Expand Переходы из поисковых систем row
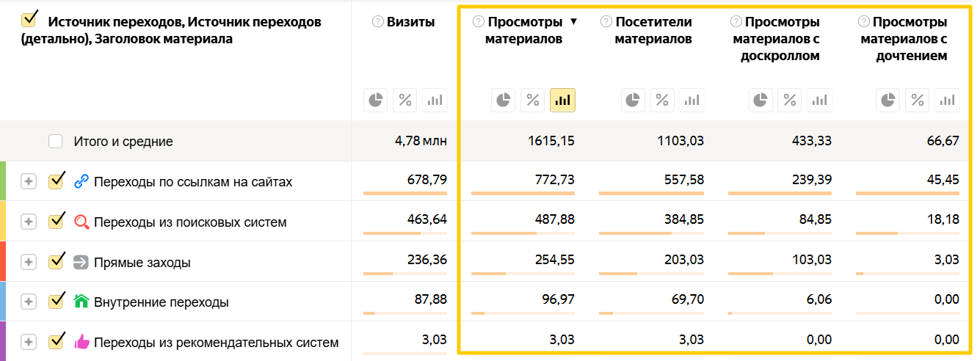The height and width of the screenshot is (361, 980). pyautogui.click(x=28, y=222)
